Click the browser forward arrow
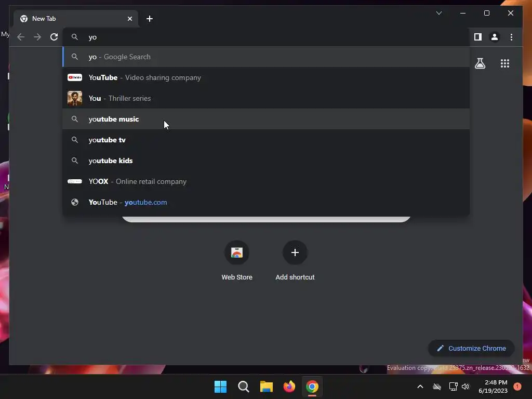Viewport: 532px width, 399px height. click(37, 37)
